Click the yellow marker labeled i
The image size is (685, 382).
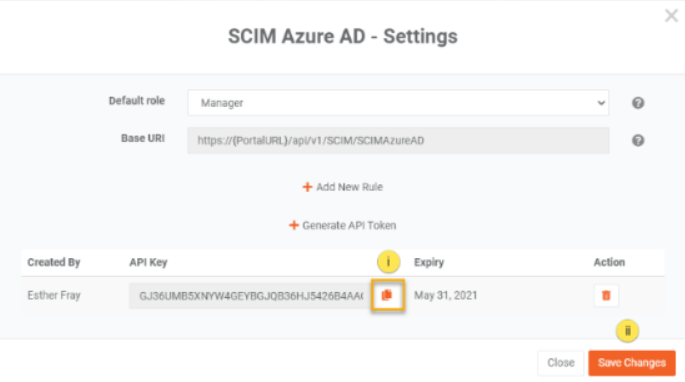[388, 262]
